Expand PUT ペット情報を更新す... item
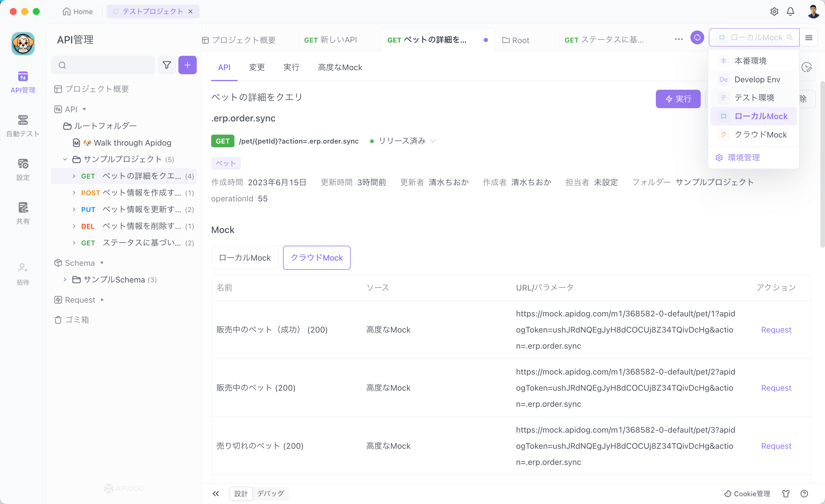This screenshot has width=825, height=504. pyautogui.click(x=74, y=209)
